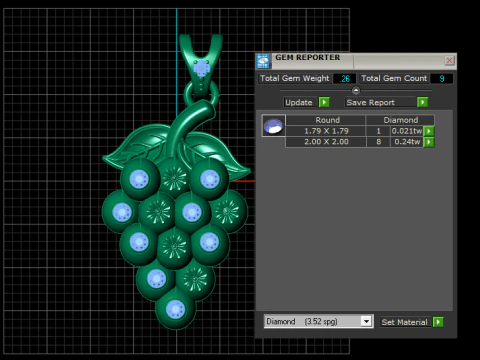Click the Diamond column header
The height and width of the screenshot is (360, 480).
[x=400, y=120]
